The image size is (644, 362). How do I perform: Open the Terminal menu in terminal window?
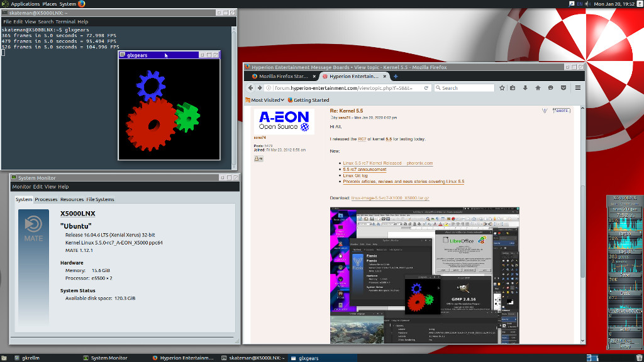(65, 22)
